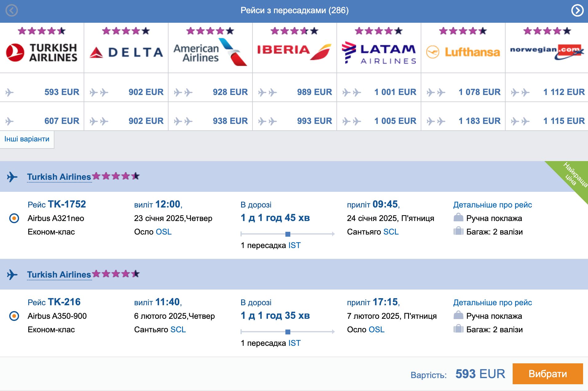The width and height of the screenshot is (588, 391).
Task: Select flight TK-216 radio button
Action: pyautogui.click(x=14, y=316)
